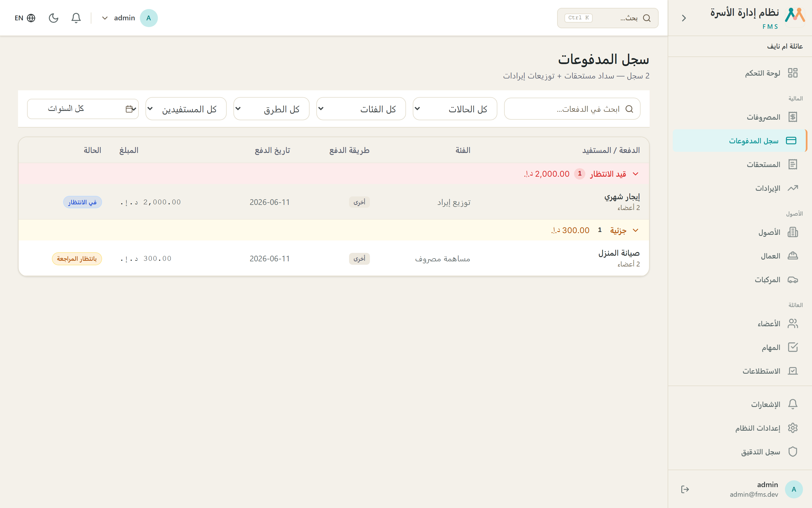Click the إعدادات النظام gear icon
The height and width of the screenshot is (508, 812).
(x=793, y=428)
